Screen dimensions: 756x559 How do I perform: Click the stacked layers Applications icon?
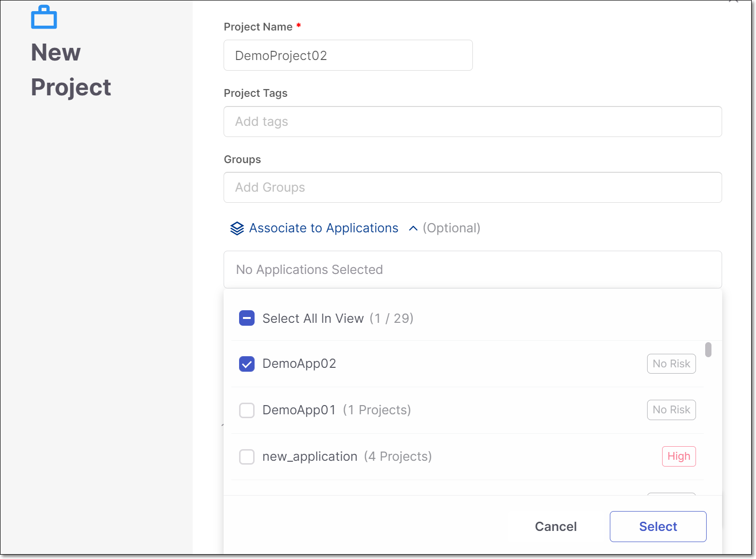tap(237, 228)
